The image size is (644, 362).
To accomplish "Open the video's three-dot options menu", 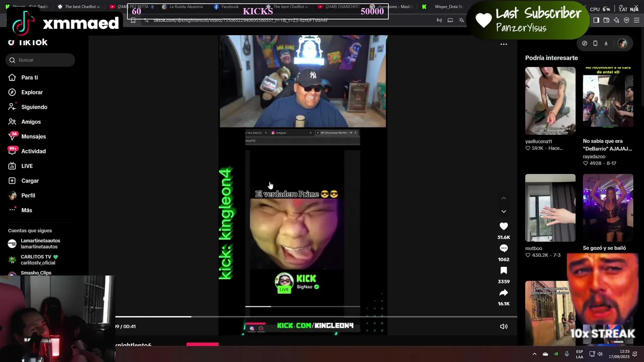I will tap(504, 44).
